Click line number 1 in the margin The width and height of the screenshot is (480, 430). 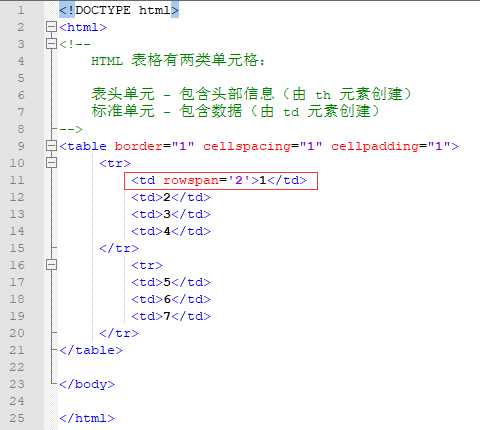point(21,10)
